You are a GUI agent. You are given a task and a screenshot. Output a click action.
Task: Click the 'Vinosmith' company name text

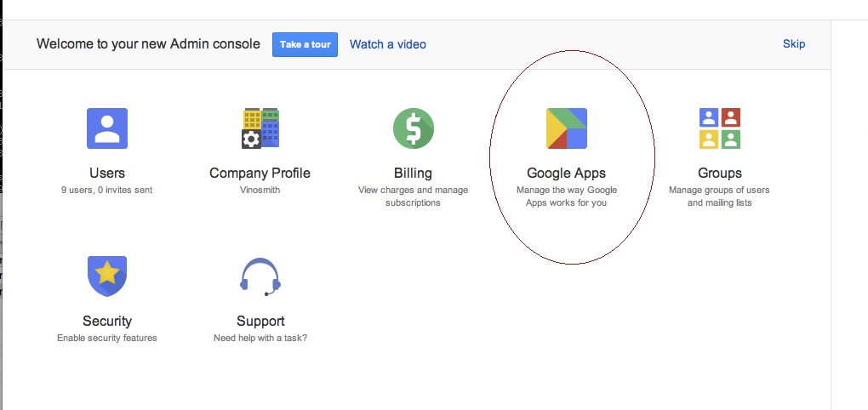[260, 190]
